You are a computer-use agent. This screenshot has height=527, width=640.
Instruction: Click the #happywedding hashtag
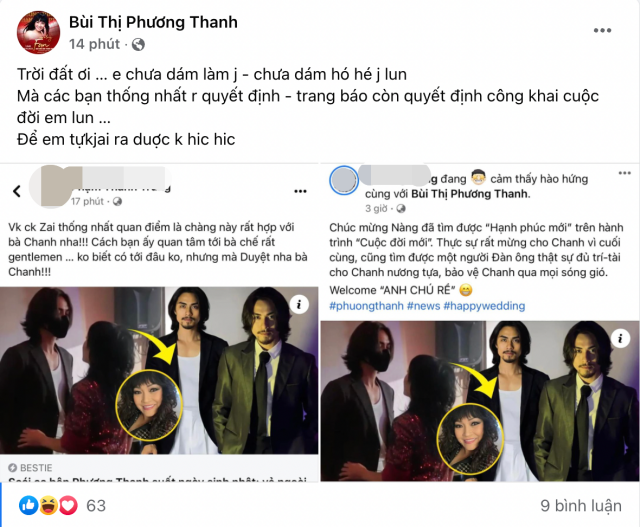tap(484, 306)
